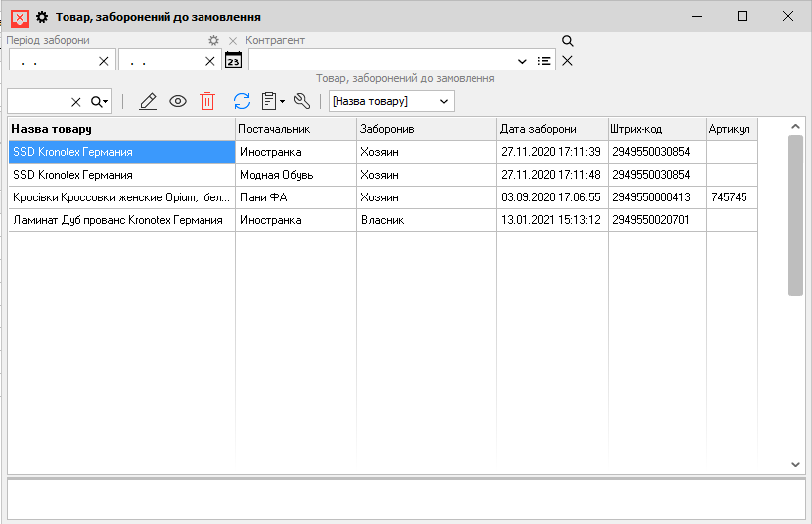Click the red trash delete icon
This screenshot has height=524, width=812.
(x=207, y=101)
